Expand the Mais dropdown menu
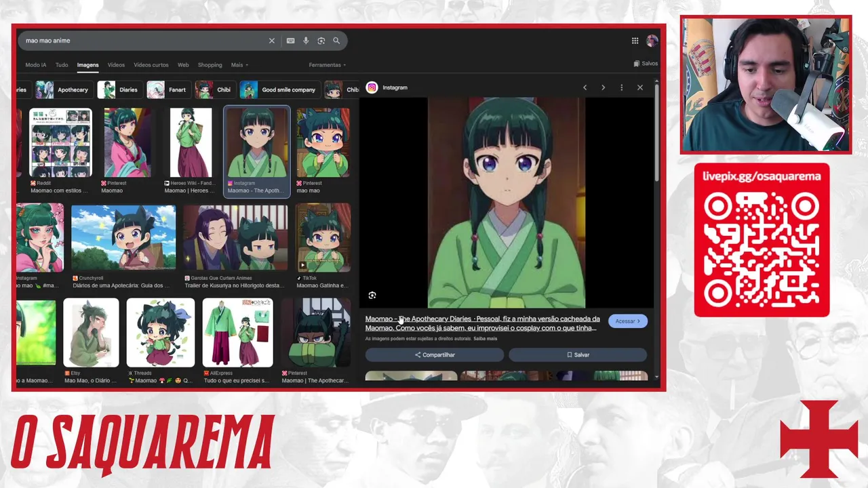The image size is (868, 488). tap(239, 65)
